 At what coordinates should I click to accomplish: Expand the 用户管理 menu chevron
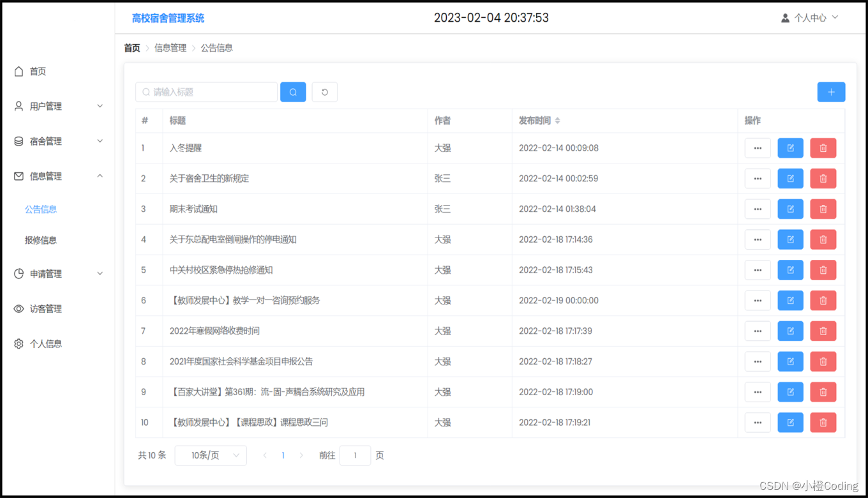(x=100, y=106)
